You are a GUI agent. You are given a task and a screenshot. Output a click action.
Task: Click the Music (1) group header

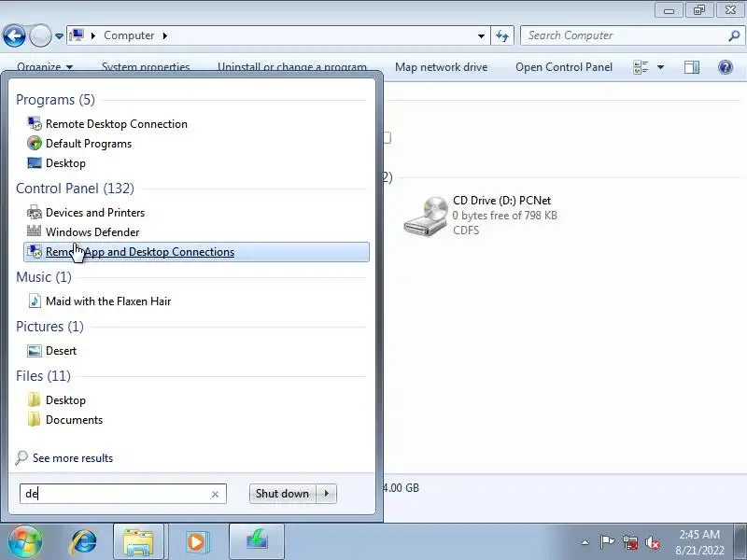click(x=43, y=276)
